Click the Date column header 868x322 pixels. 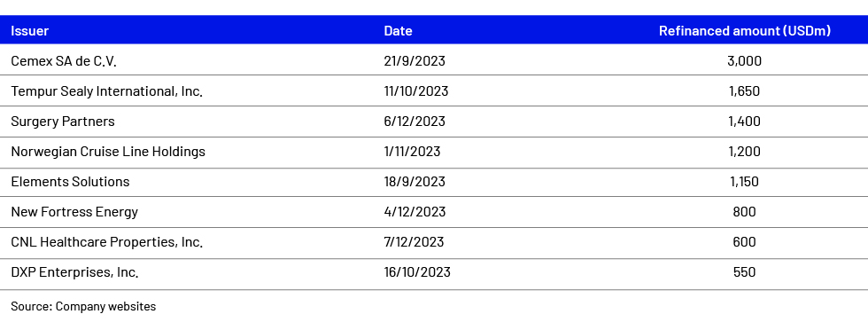pyautogui.click(x=398, y=31)
